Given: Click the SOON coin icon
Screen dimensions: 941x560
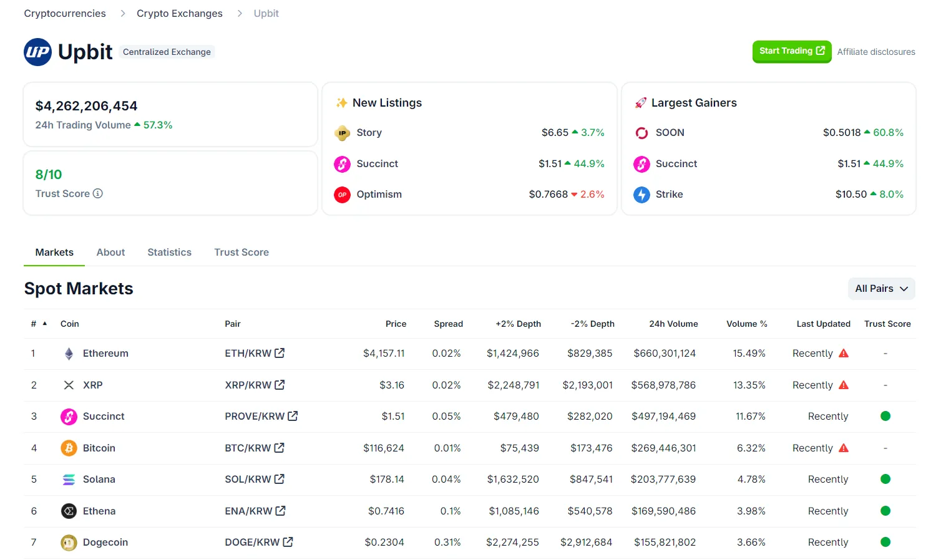Looking at the screenshot, I should 641,133.
